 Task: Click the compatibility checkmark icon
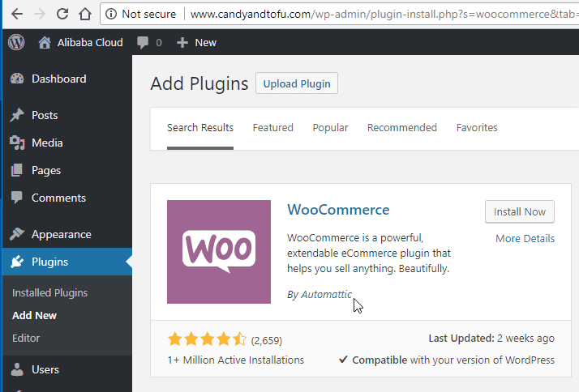[x=343, y=359]
